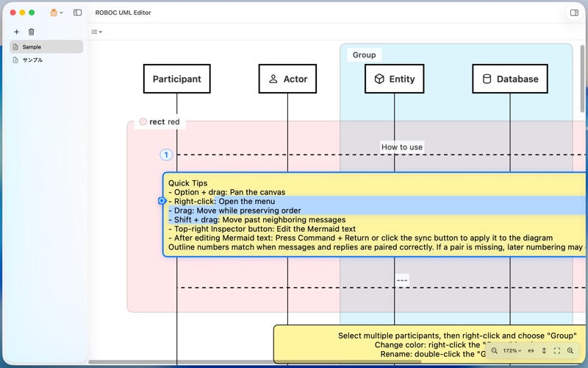Fit the whole diagram to screen

(557, 351)
